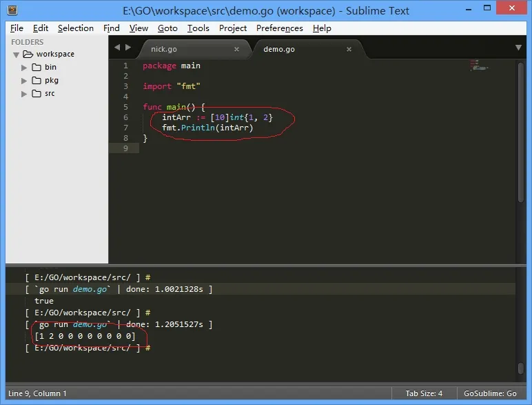Open the Edit menu

coord(41,28)
